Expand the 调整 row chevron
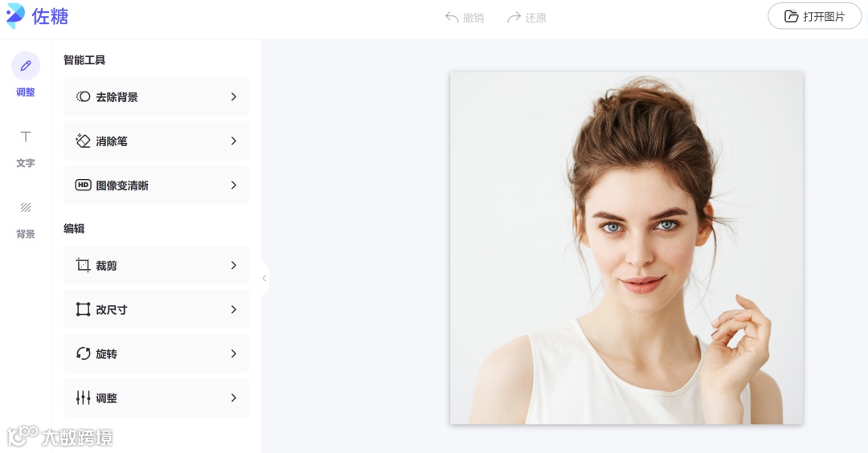 coord(234,398)
